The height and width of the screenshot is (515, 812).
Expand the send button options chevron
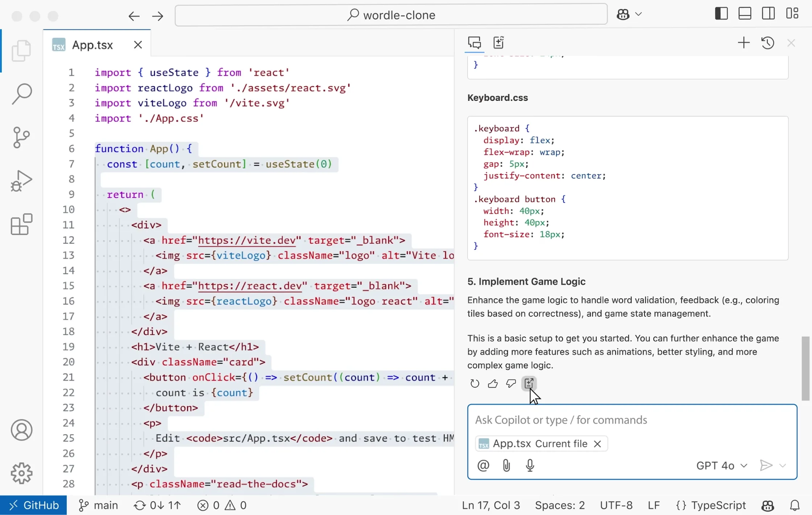coord(783,465)
